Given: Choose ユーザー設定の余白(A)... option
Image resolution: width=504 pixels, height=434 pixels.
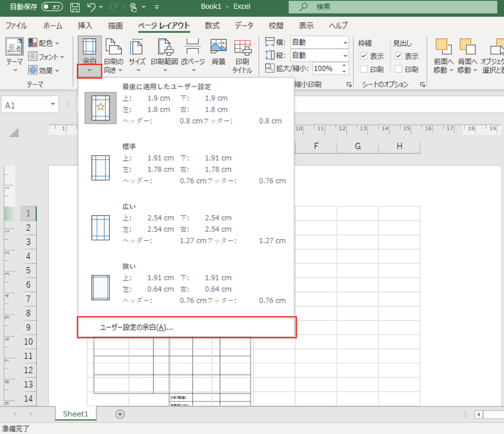Looking at the screenshot, I should (x=186, y=328).
